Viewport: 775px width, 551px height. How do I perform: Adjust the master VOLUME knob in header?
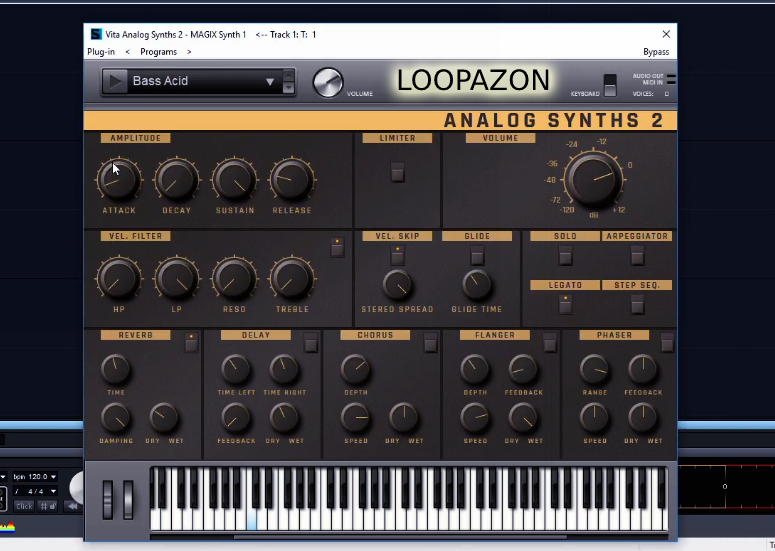point(328,82)
